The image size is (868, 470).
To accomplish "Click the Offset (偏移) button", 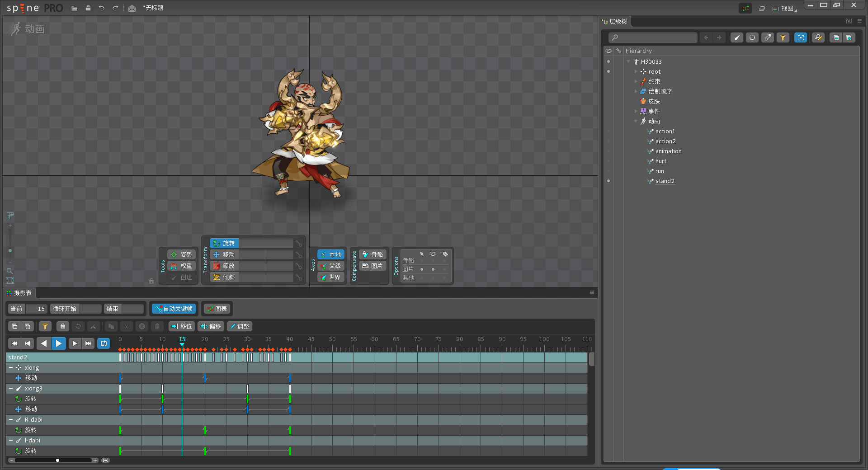I will (x=211, y=326).
